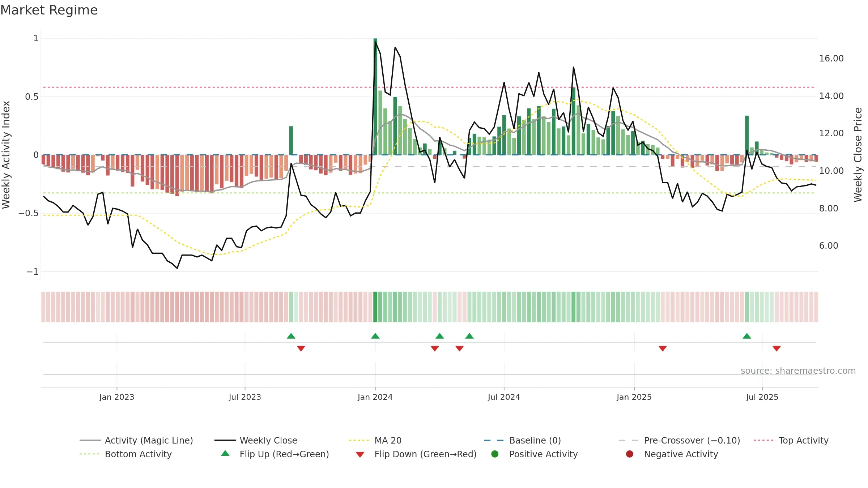Click the 16.00 price axis tick
Viewport: 868px width, 488px height.
[831, 59]
